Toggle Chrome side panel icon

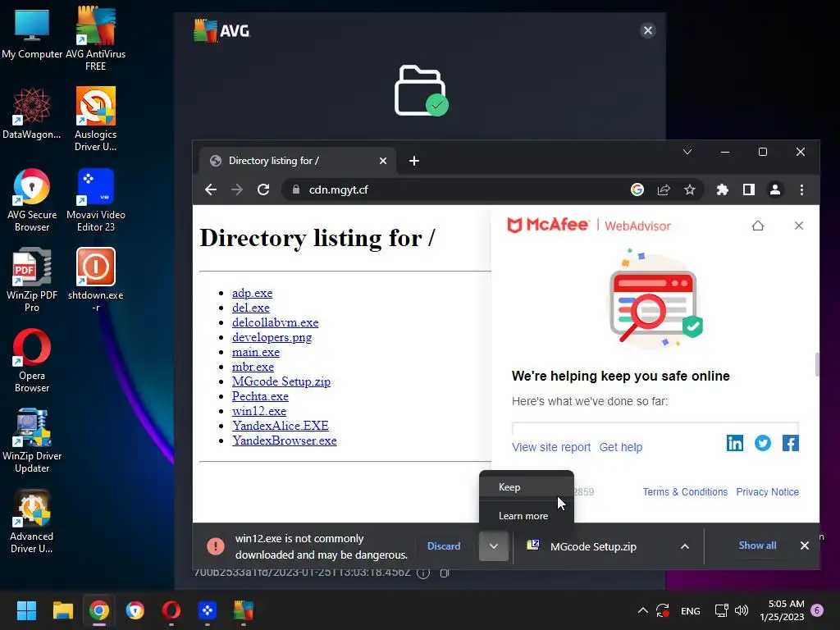[748, 189]
